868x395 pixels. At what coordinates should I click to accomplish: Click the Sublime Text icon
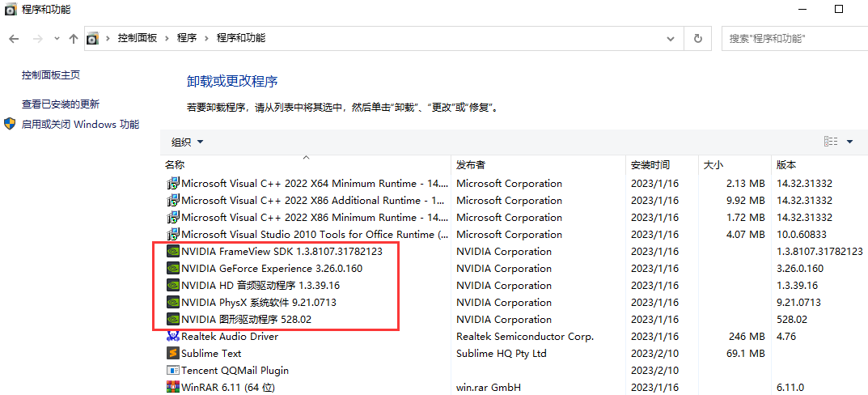[173, 354]
